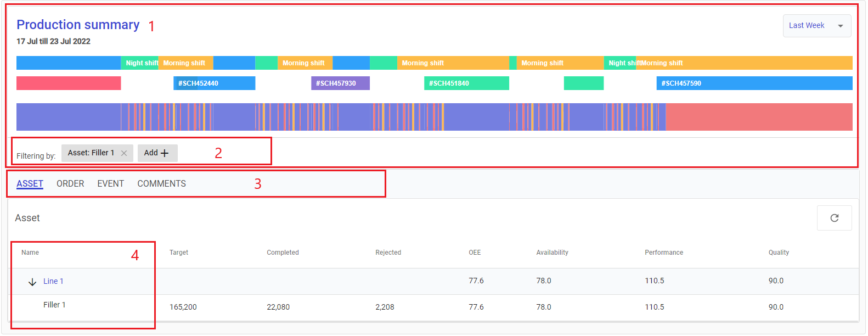Screen dimensions: 868x336
Task: Show the COMMENTS tab
Action: (161, 183)
